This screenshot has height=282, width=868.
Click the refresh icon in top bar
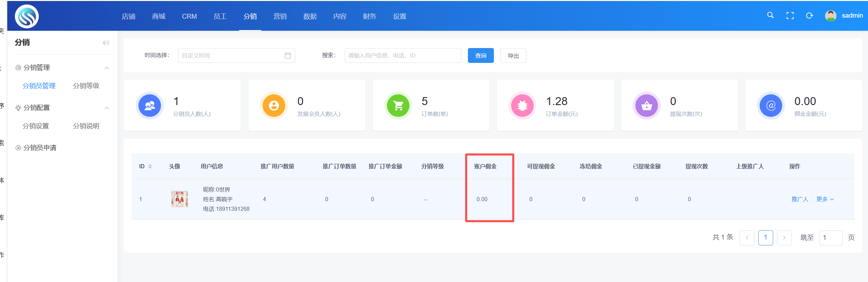tap(809, 16)
